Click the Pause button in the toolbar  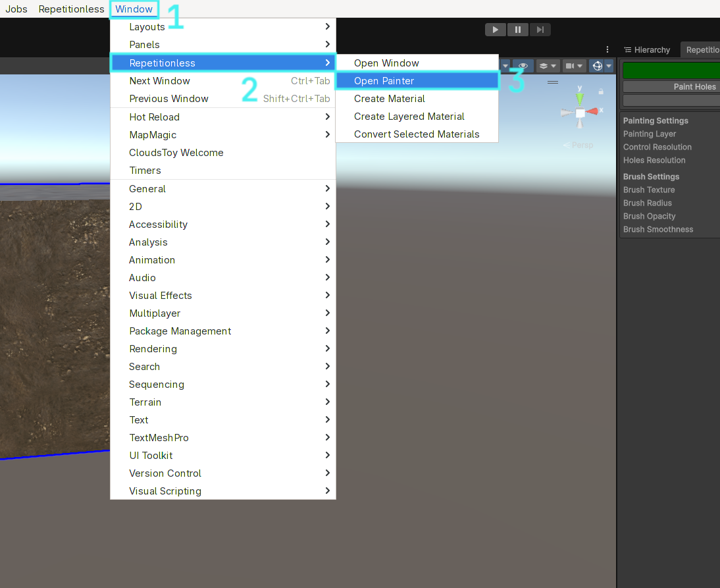click(517, 30)
